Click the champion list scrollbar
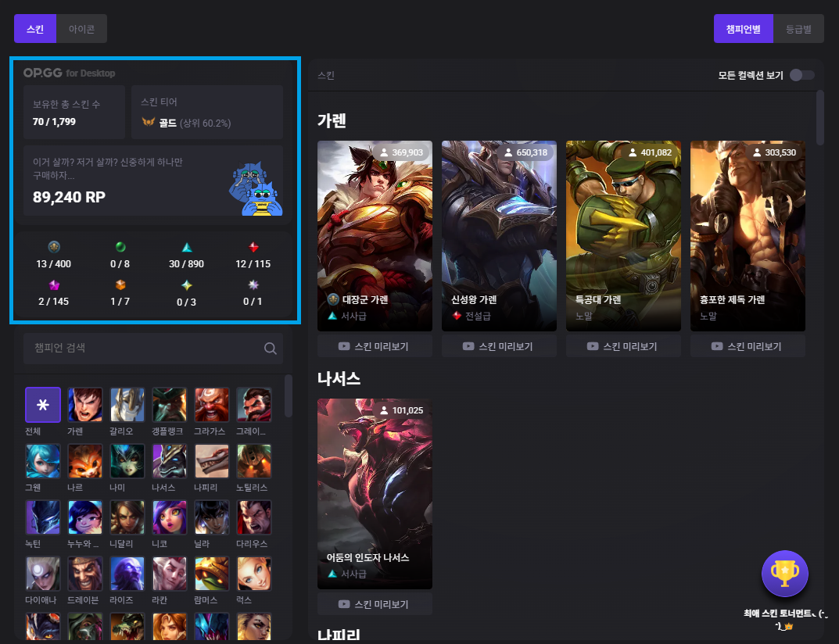Viewport: 839px width, 644px height. pos(289,395)
